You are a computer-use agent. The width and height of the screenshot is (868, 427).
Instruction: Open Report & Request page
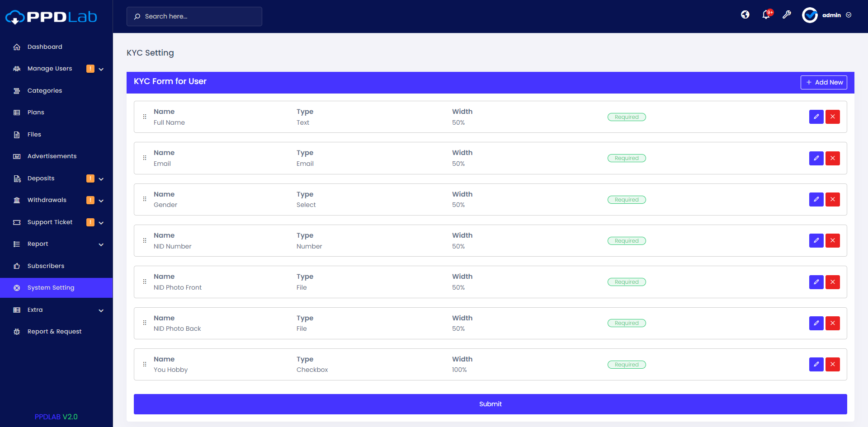55,332
